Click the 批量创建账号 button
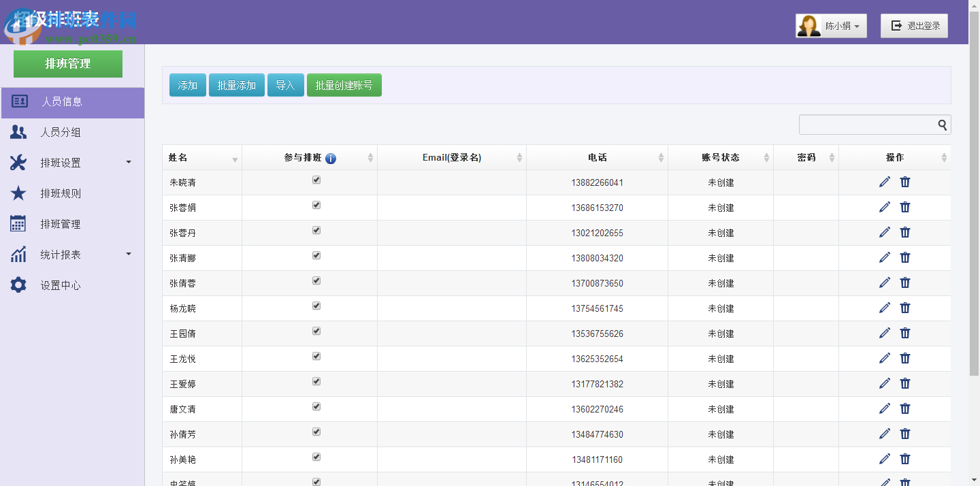The width and height of the screenshot is (980, 486). tap(344, 84)
